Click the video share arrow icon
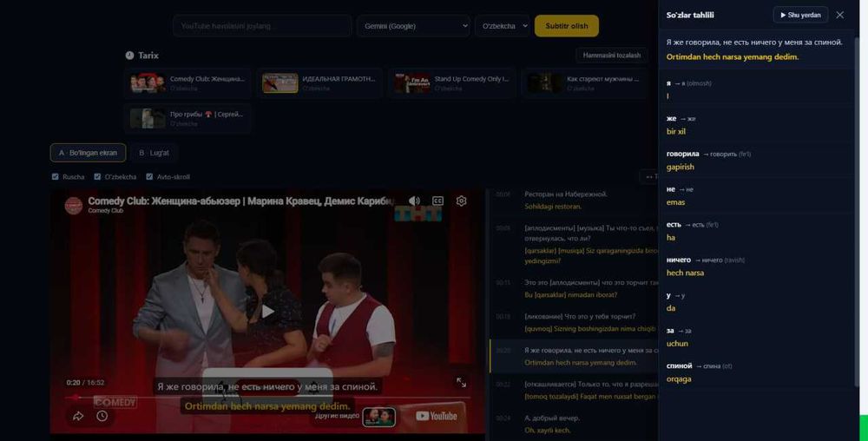This screenshot has width=868, height=441. click(x=78, y=416)
